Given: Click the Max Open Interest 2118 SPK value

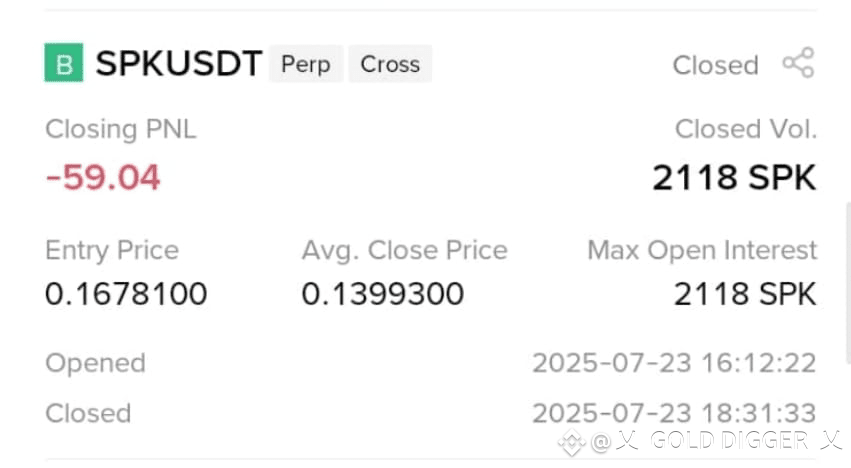Looking at the screenshot, I should coord(745,294).
